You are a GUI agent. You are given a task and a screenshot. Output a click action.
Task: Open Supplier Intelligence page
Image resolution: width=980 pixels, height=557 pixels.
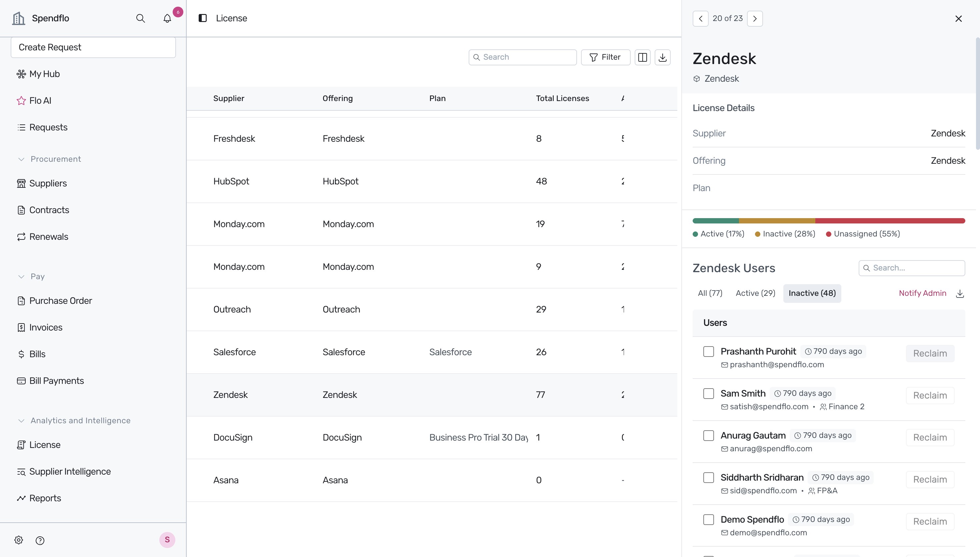point(63,472)
